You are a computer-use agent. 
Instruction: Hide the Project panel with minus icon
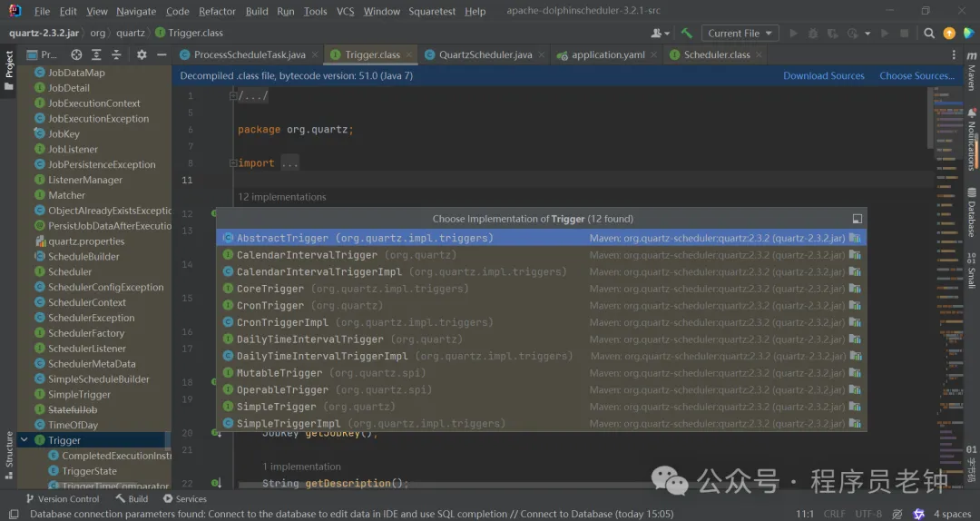[x=161, y=55]
